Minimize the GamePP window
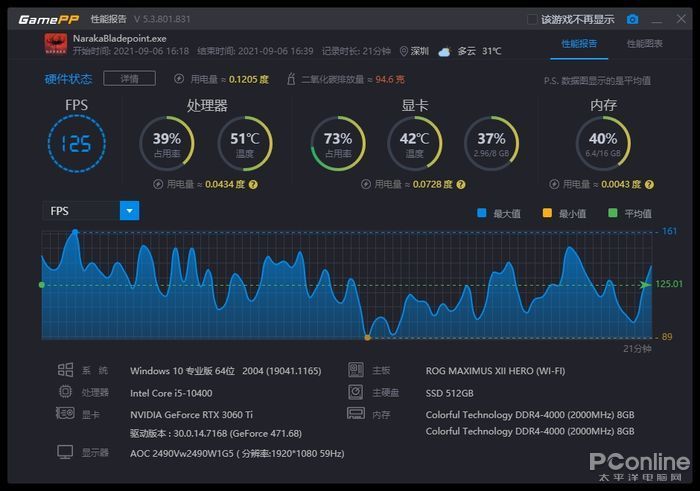700x491 pixels. (x=656, y=21)
